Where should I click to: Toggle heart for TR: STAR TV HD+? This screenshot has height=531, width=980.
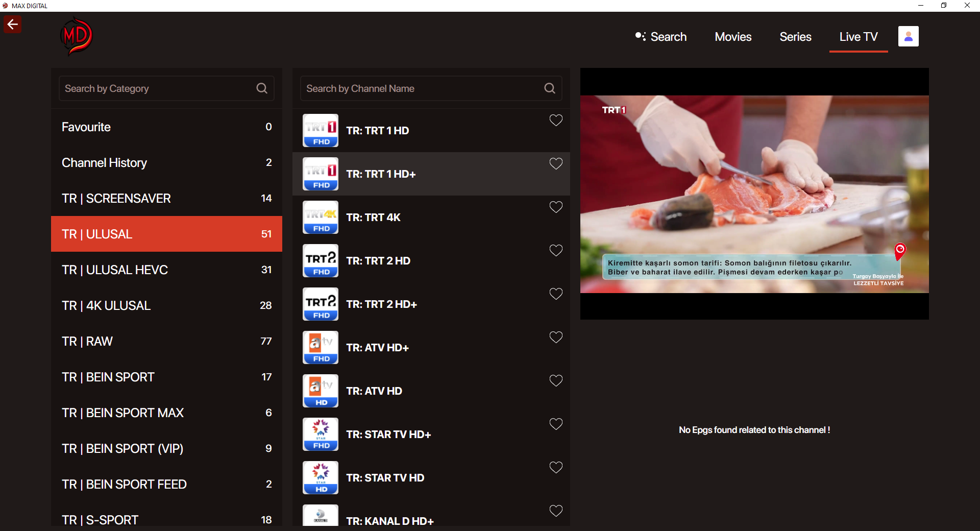[x=556, y=424]
